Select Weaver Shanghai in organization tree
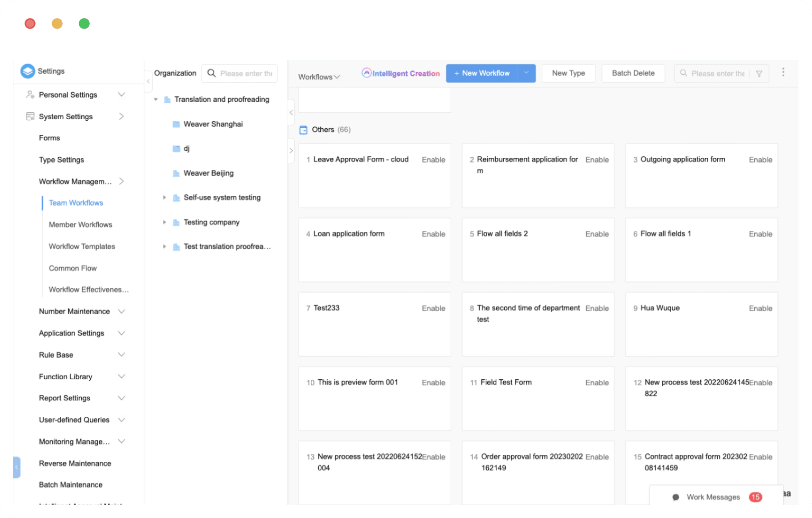The height and width of the screenshot is (518, 812). pyautogui.click(x=213, y=124)
